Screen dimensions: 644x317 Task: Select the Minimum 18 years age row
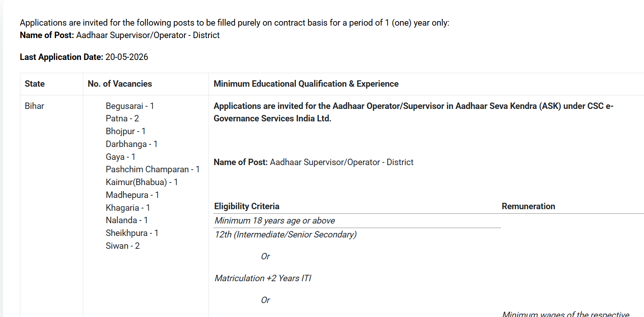click(275, 221)
